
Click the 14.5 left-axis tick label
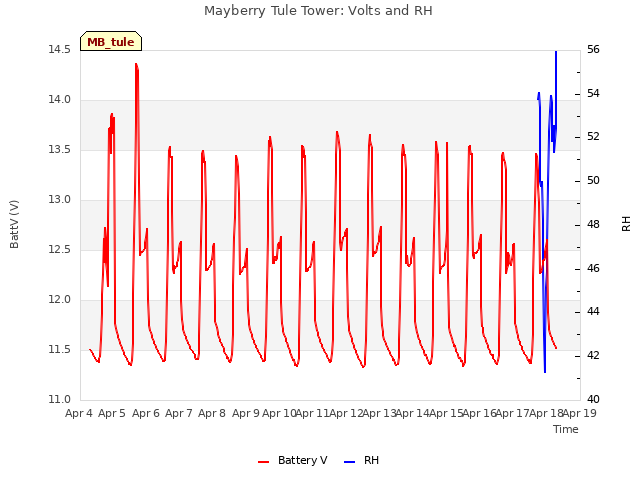60,49
